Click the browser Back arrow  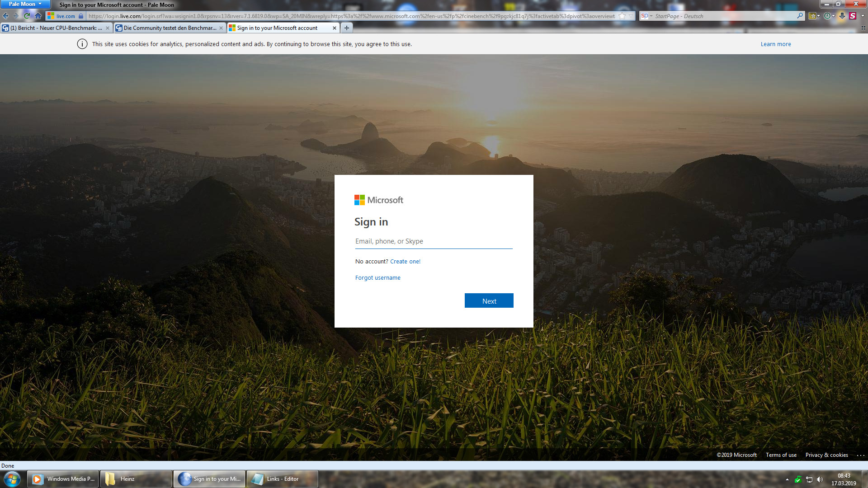pos(6,16)
